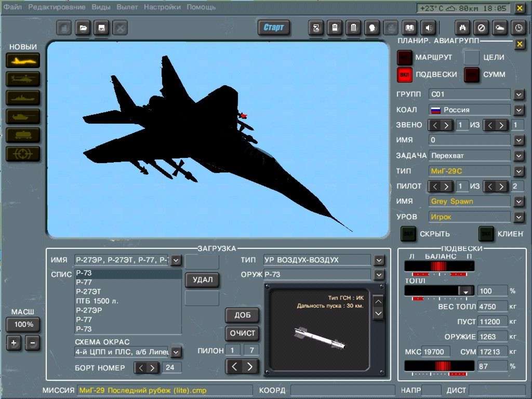The width and height of the screenshot is (532, 399).
Task: Click the fuel percentage field showing 100
Action: tap(493, 291)
